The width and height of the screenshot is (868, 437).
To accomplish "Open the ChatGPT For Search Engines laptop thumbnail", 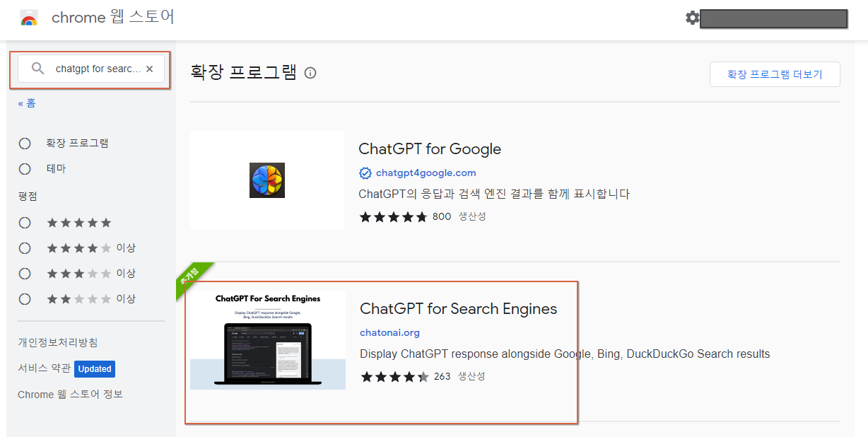I will pos(268,340).
